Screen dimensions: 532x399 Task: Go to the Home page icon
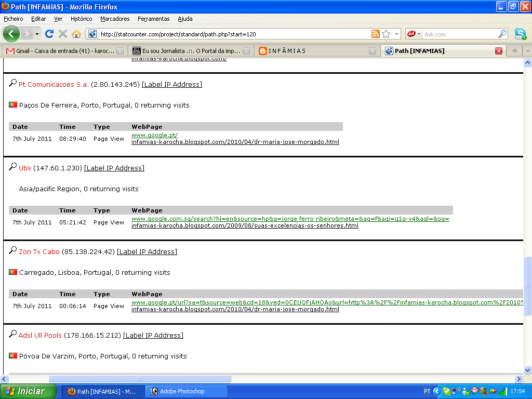[76, 34]
